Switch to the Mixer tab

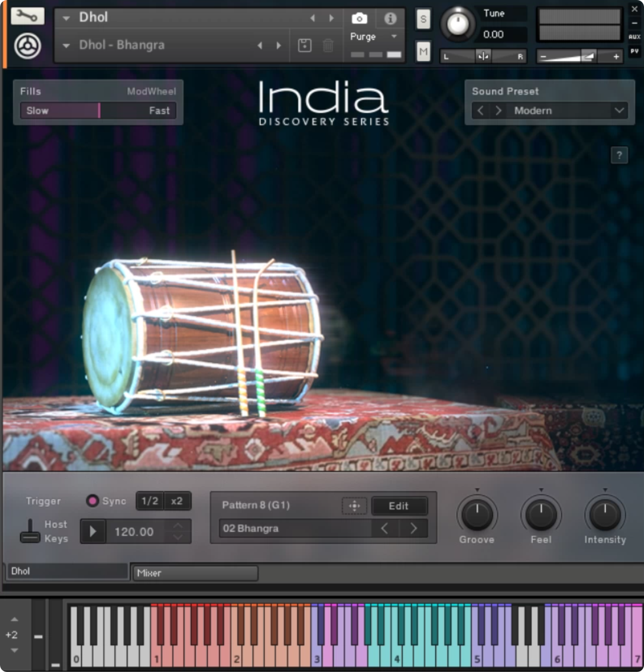(x=196, y=573)
